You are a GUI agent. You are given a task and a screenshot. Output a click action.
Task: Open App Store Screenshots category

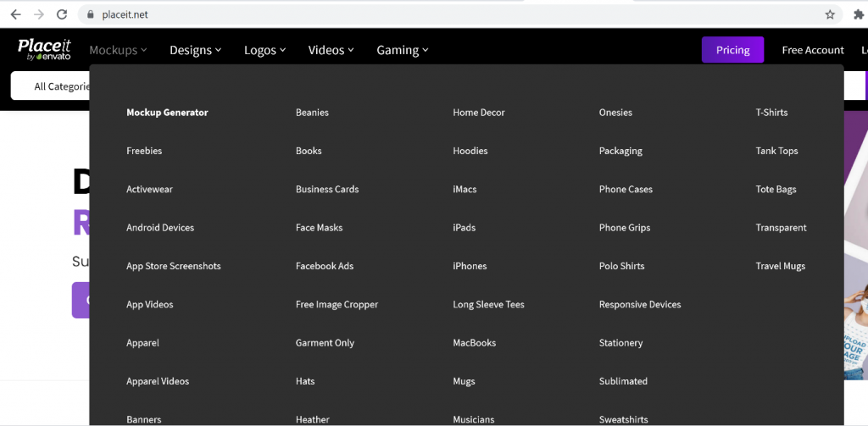pyautogui.click(x=173, y=266)
